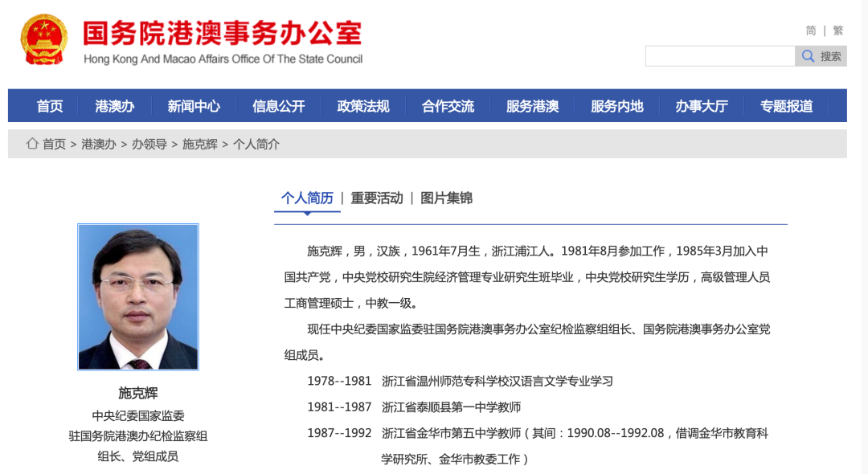Click the 1987--1992 resume entry
The image size is (868, 474).
pyautogui.click(x=538, y=446)
